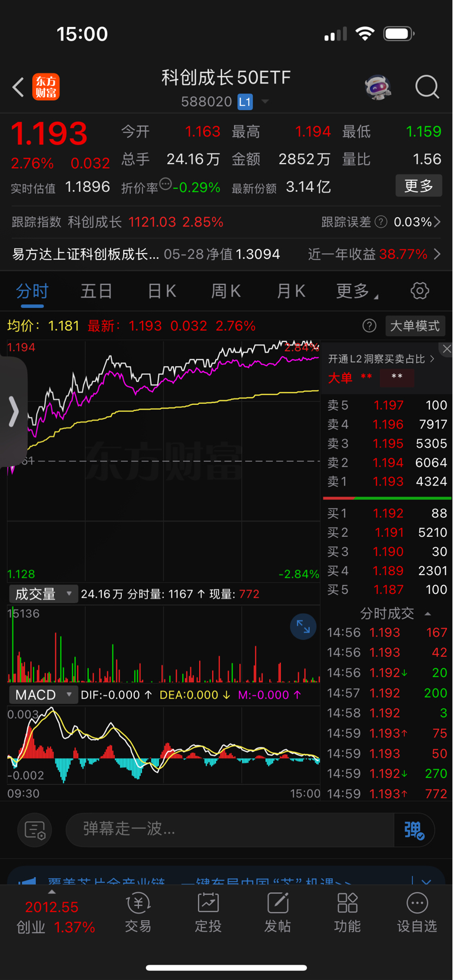Close the L2 promo panel
Viewport: 453px width, 980px height.
[x=447, y=349]
